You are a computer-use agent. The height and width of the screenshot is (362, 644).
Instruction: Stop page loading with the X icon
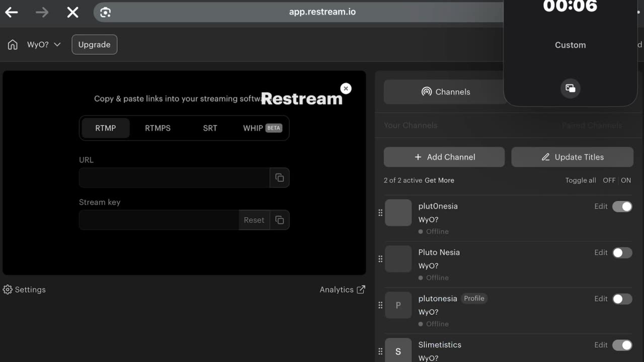coord(73,13)
